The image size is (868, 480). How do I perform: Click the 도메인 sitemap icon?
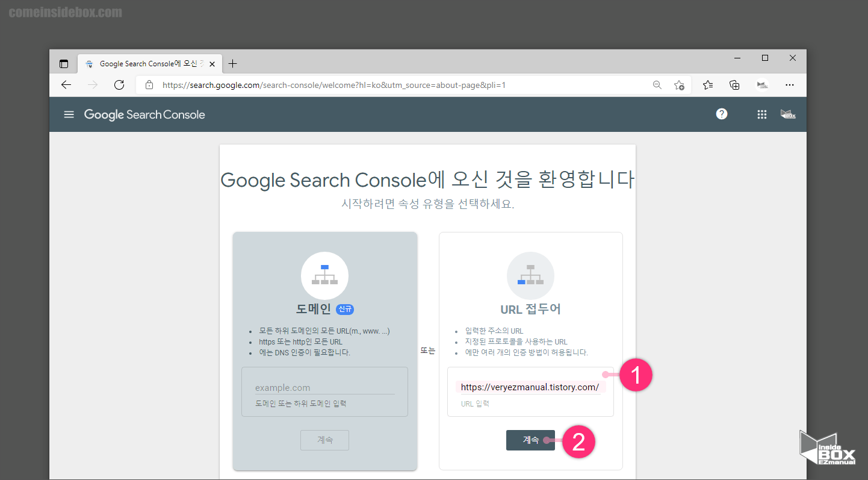point(324,275)
